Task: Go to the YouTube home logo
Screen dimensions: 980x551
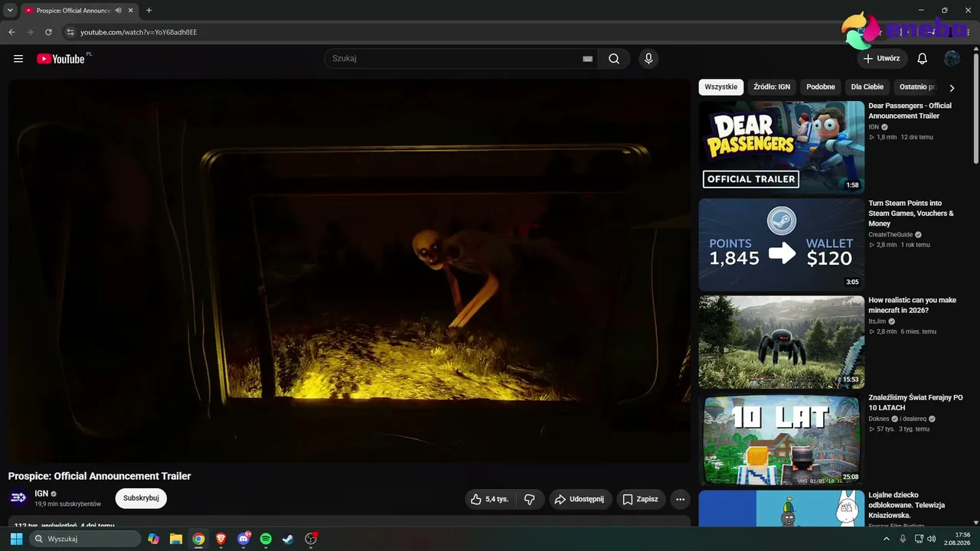Action: 60,59
